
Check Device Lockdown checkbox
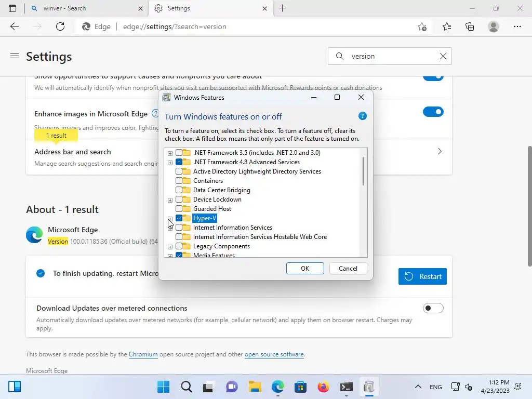pyautogui.click(x=179, y=199)
